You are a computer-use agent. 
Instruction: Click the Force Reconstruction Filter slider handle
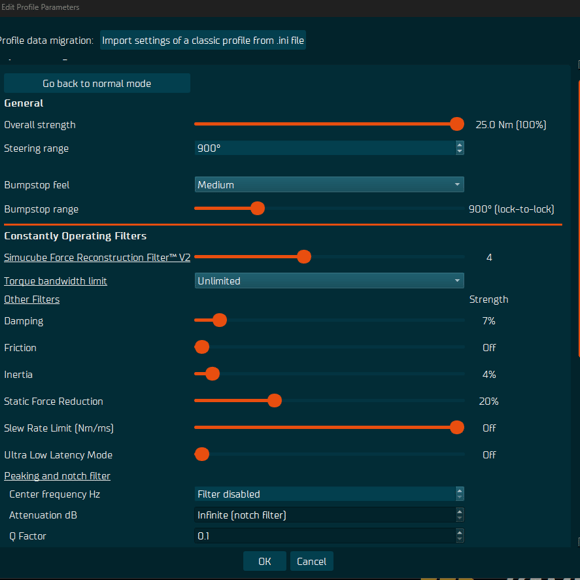pos(304,257)
